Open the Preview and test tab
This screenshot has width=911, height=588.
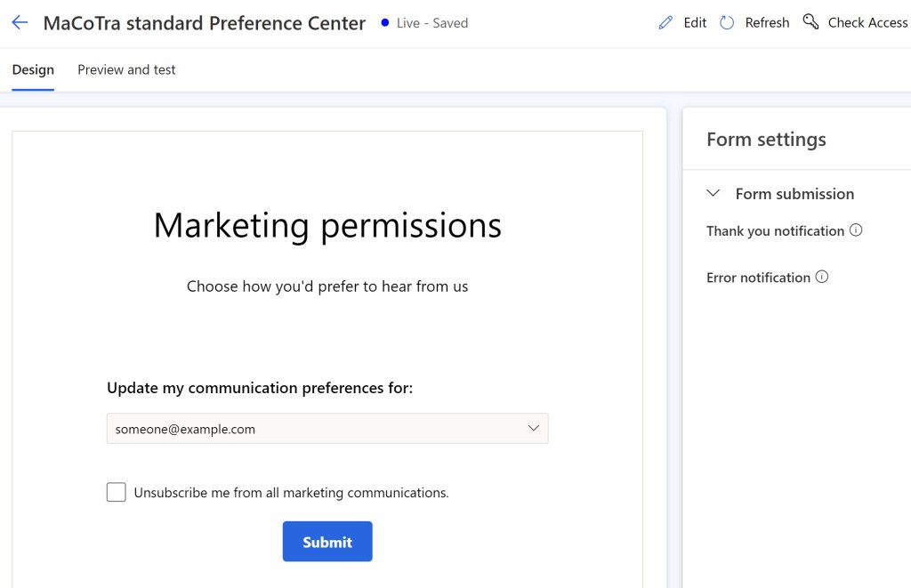pyautogui.click(x=125, y=68)
